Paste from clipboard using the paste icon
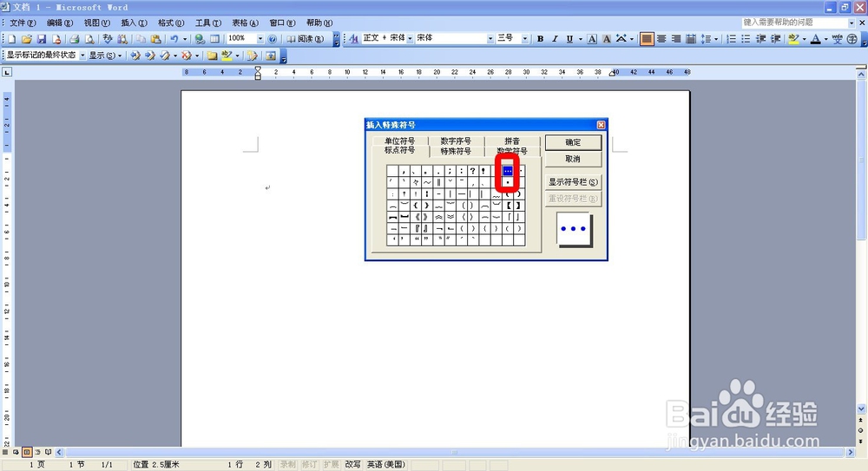This screenshot has height=471, width=868. [156, 39]
